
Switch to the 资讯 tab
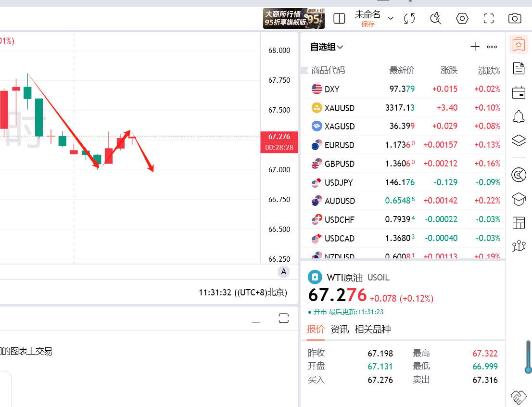(x=340, y=329)
